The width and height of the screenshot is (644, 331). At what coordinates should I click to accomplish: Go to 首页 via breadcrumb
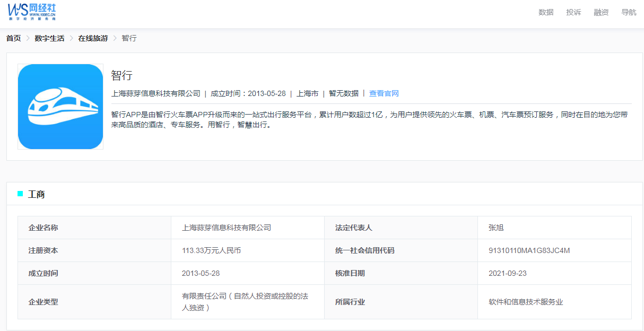click(x=14, y=38)
